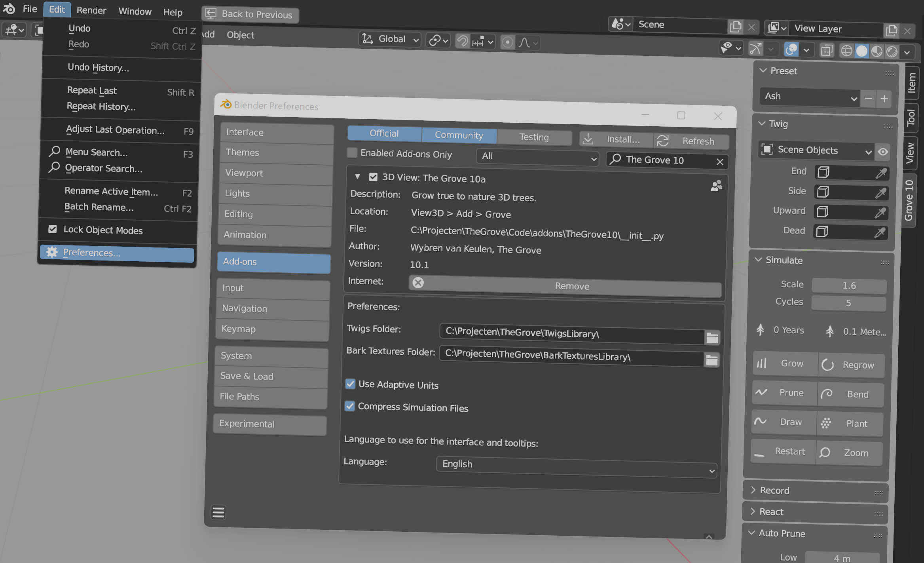This screenshot has width=924, height=563.
Task: Toggle X-ray viewport icon
Action: pos(827,50)
